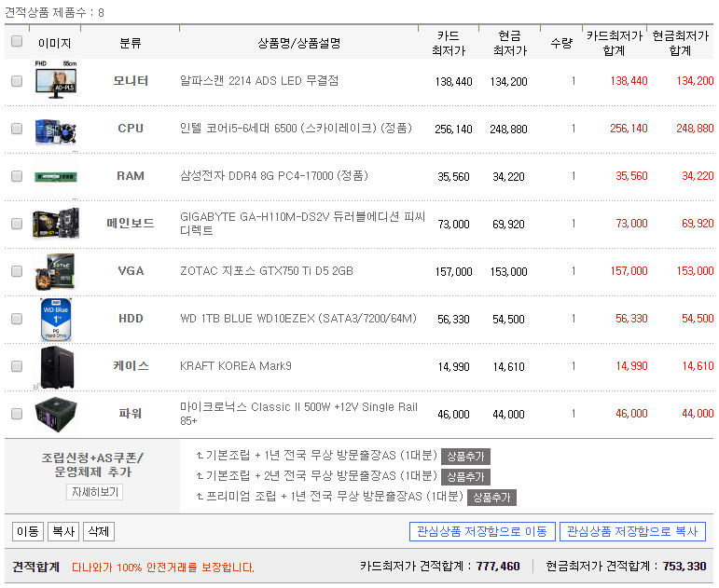The image size is (719, 588).
Task: Click the 수량 column header
Action: coord(561,44)
